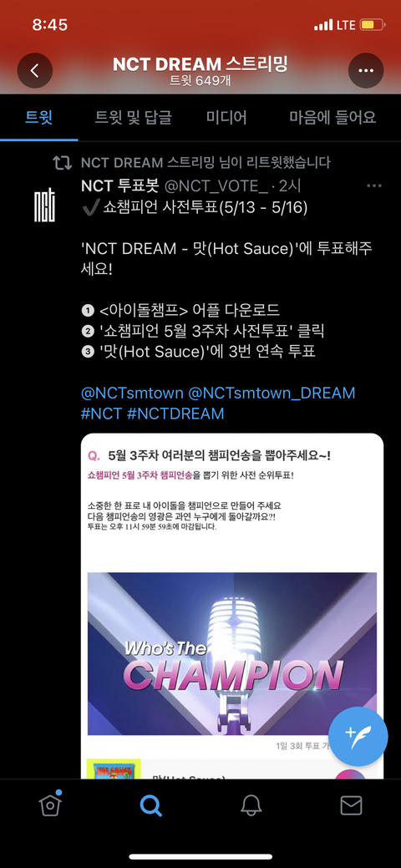
Task: Select the 트윗 tab
Action: click(38, 117)
